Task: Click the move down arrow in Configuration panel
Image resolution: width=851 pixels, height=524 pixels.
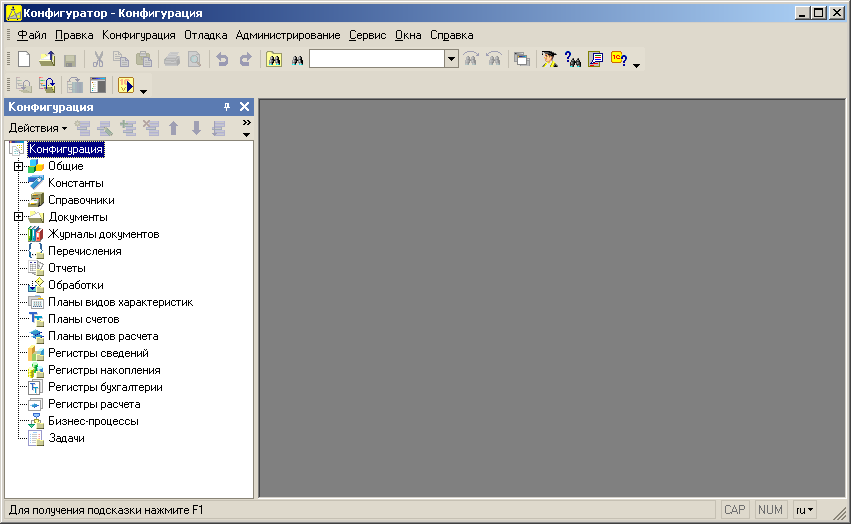Action: [196, 128]
